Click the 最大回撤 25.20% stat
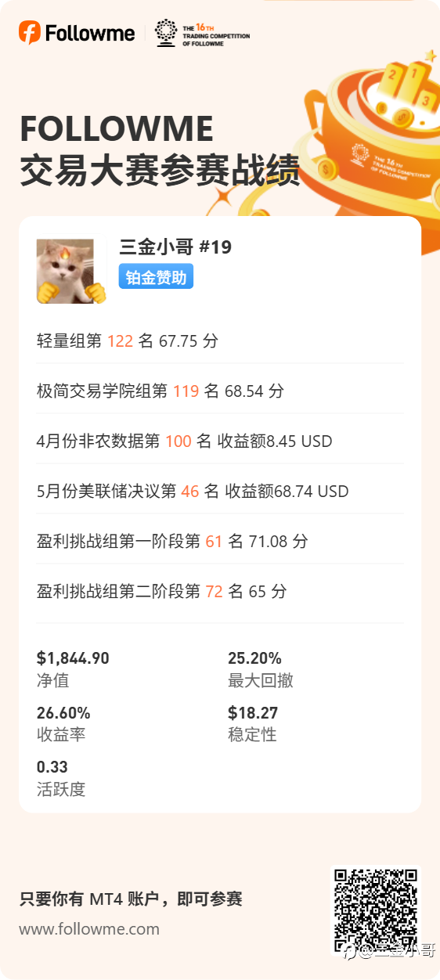The height and width of the screenshot is (980, 440). tap(261, 669)
